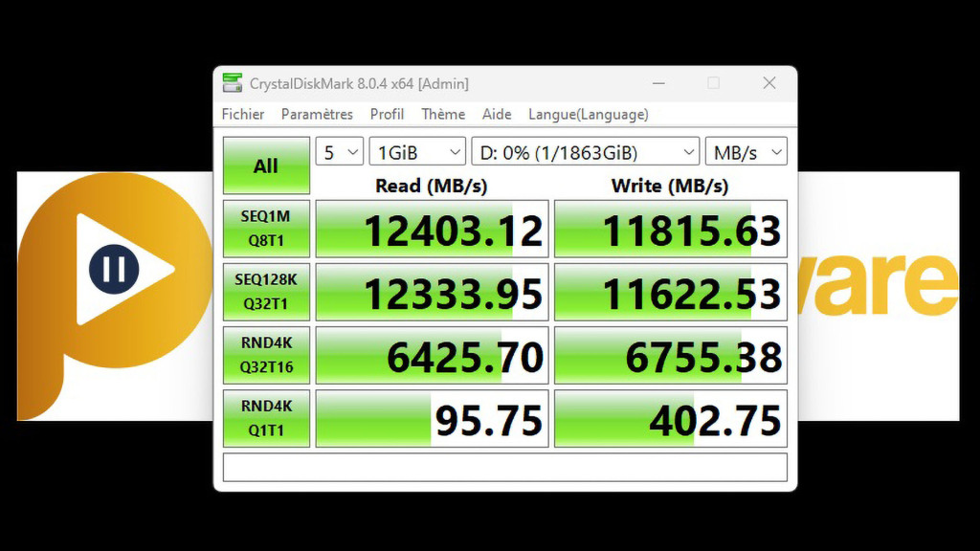The width and height of the screenshot is (980, 551).
Task: Expand the 1GiB test size dropdown
Action: [417, 152]
